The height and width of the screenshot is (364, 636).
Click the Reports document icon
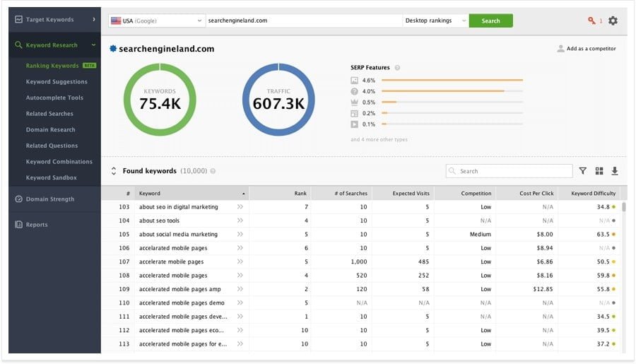click(x=18, y=224)
